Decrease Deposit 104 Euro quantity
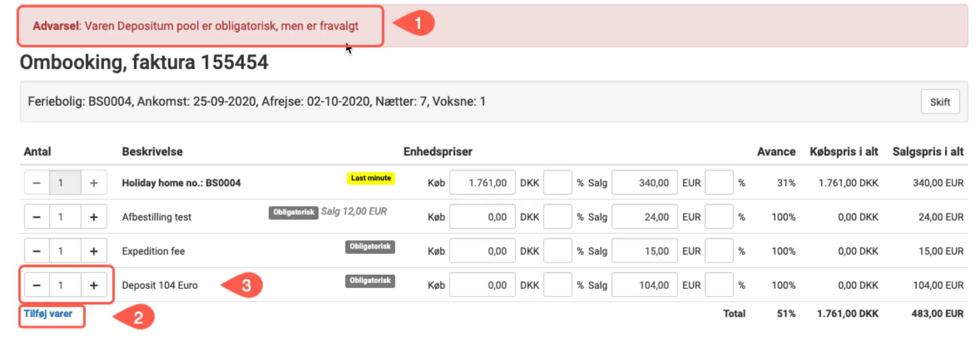Image resolution: width=980 pixels, height=341 pixels. point(37,285)
